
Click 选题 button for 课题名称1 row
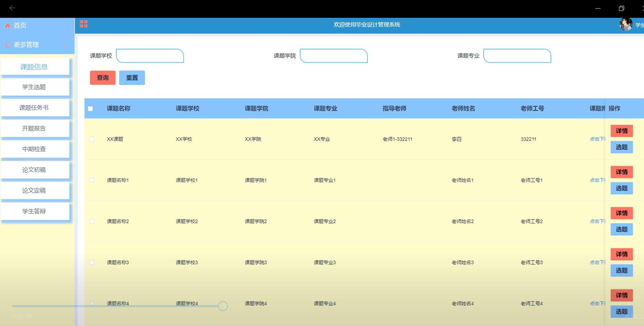pos(622,189)
